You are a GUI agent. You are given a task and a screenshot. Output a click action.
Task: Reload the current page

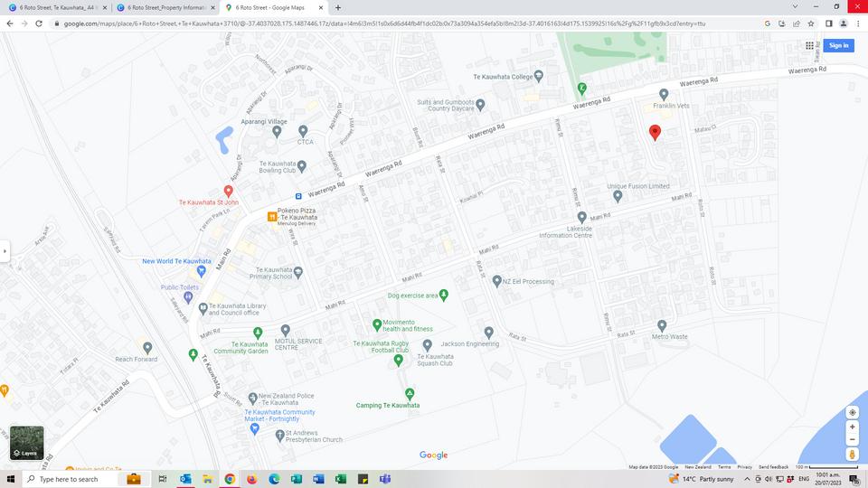click(x=39, y=23)
